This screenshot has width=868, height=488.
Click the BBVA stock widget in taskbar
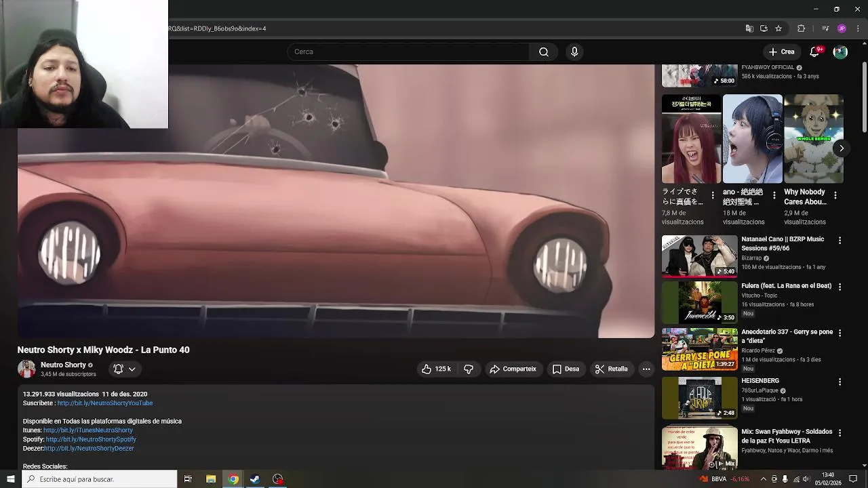coord(725,479)
